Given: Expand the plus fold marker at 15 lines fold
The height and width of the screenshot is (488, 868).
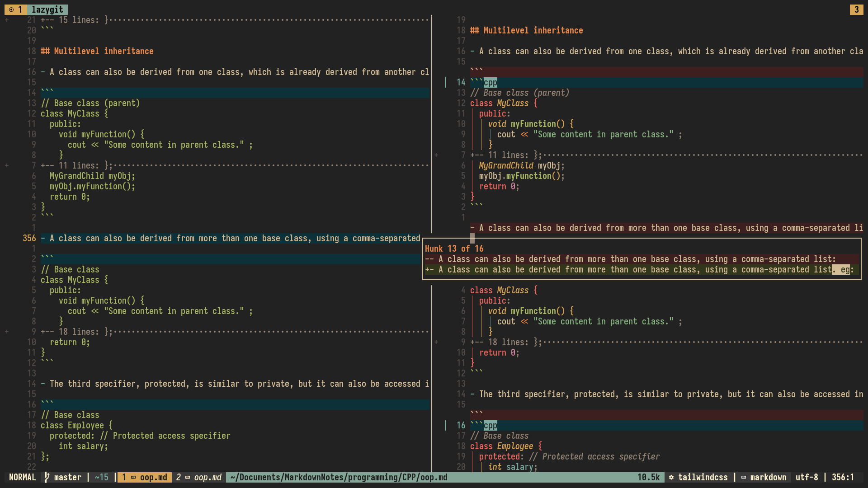Looking at the screenshot, I should 7,20.
